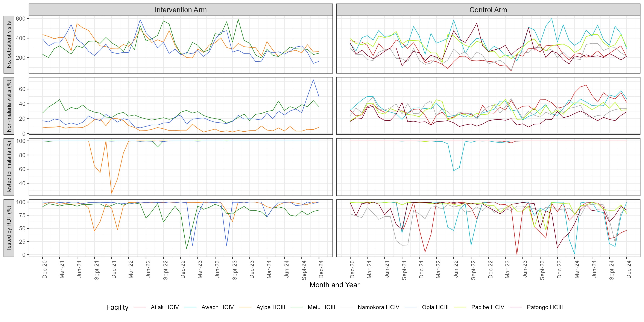Image resolution: width=644 pixels, height=322 pixels.
Task: Click the Awach HCIV cyan legend line
Action: point(190,307)
